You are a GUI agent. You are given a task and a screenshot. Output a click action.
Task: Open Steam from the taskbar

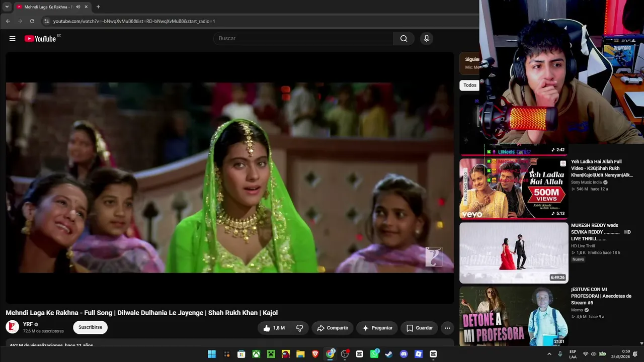point(389,354)
